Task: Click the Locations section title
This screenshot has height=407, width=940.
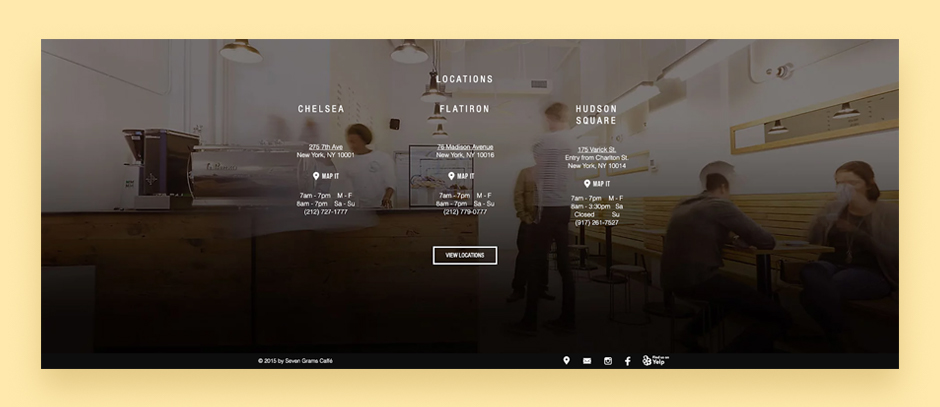Action: [465, 79]
